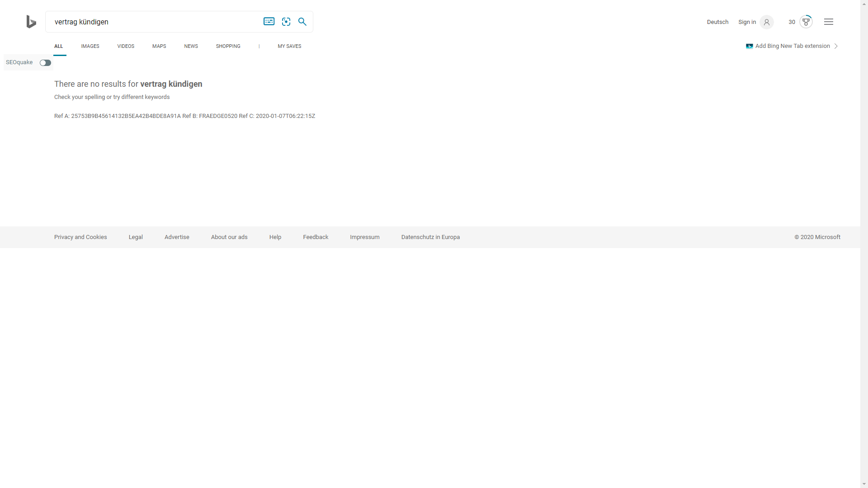This screenshot has width=868, height=488.
Task: Click the Bing logo icon
Action: pos(31,22)
